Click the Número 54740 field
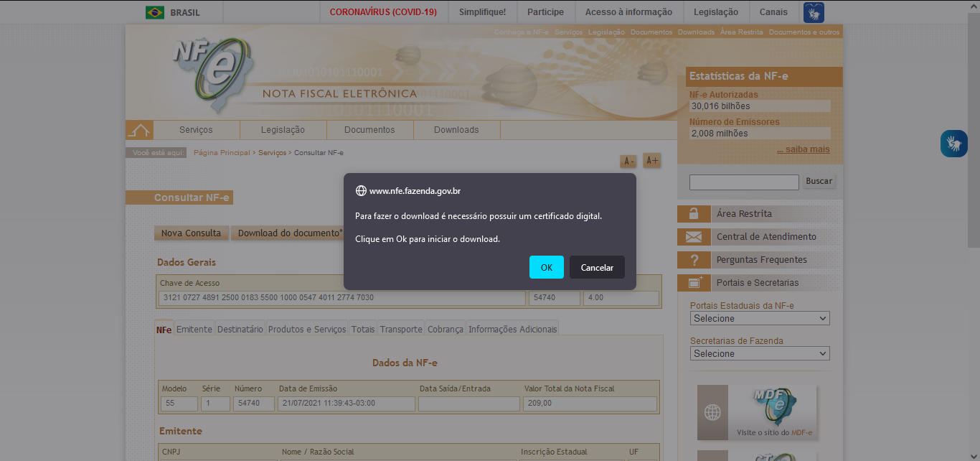 click(254, 404)
